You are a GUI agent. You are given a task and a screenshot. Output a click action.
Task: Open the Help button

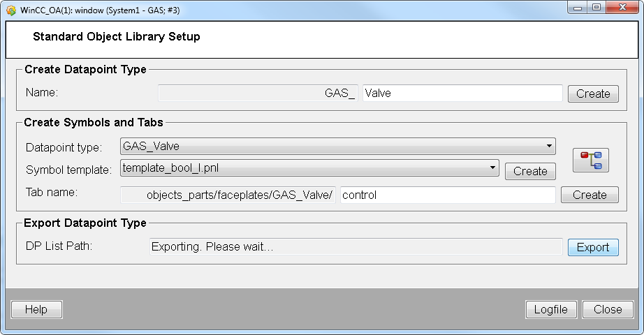pyautogui.click(x=36, y=310)
